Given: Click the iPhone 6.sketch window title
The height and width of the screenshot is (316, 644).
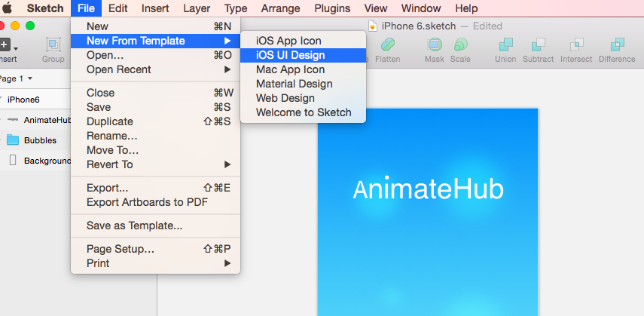Looking at the screenshot, I should tap(419, 26).
